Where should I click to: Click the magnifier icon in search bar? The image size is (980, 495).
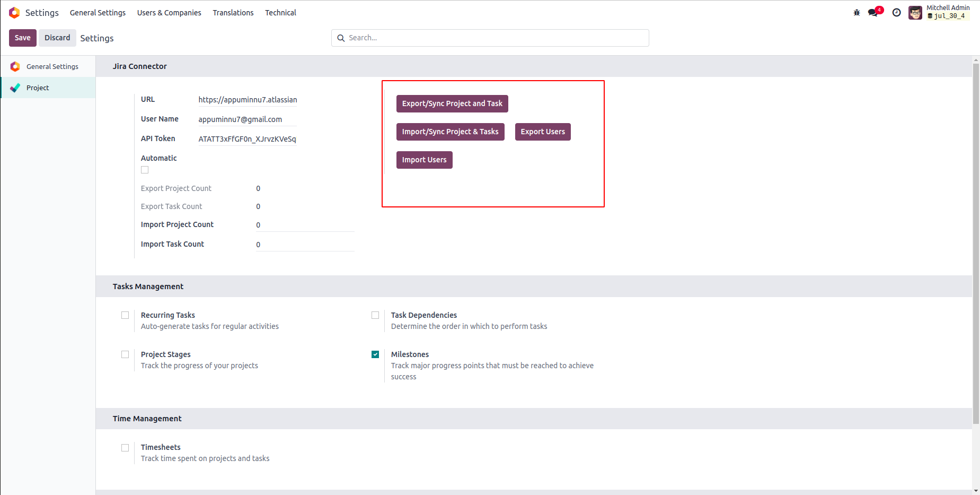coord(341,38)
